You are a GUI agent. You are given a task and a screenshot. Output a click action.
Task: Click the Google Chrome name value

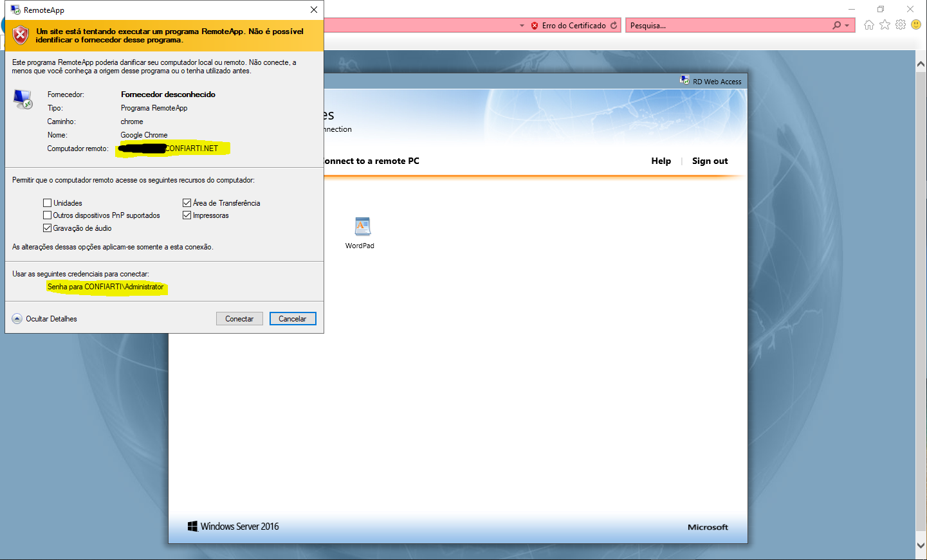click(x=144, y=135)
